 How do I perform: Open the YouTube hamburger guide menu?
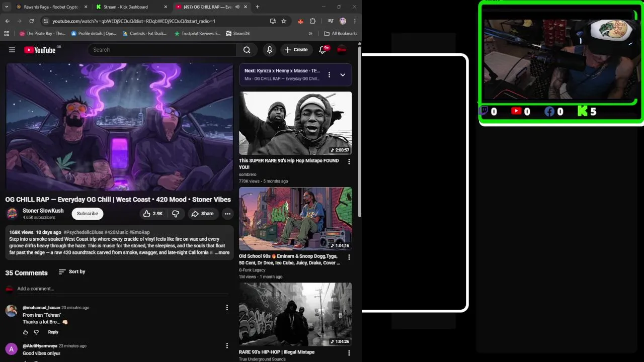pos(12,50)
